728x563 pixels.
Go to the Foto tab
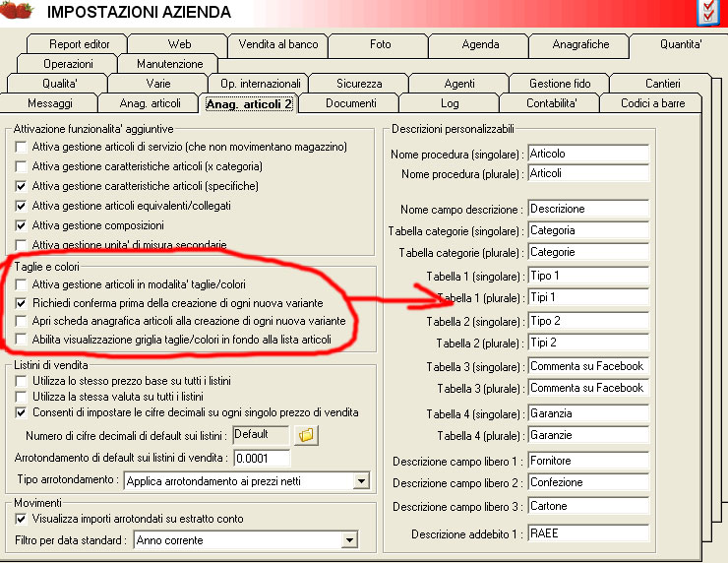pos(380,44)
